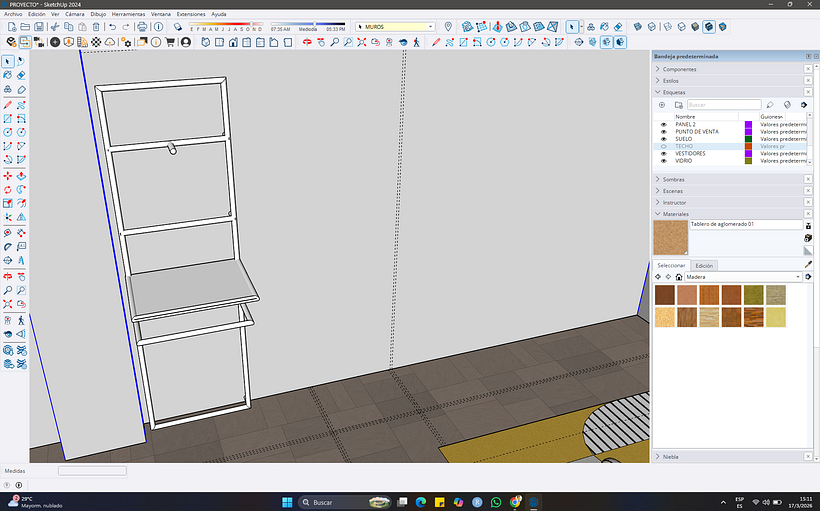Open the Extensiones menu
The image size is (820, 511).
point(191,14)
